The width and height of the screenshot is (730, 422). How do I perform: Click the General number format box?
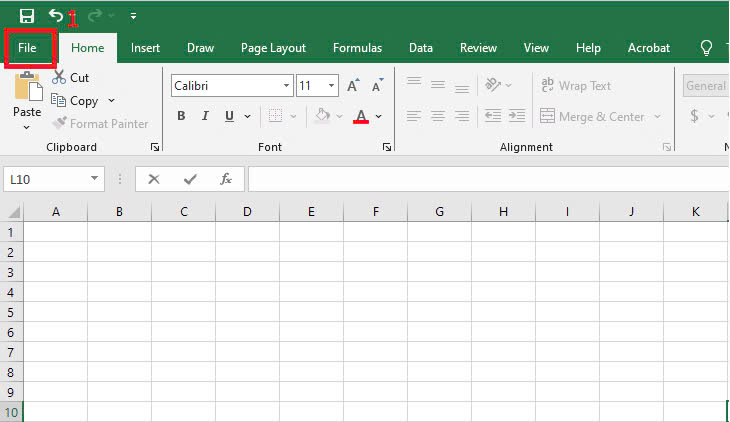pos(706,86)
